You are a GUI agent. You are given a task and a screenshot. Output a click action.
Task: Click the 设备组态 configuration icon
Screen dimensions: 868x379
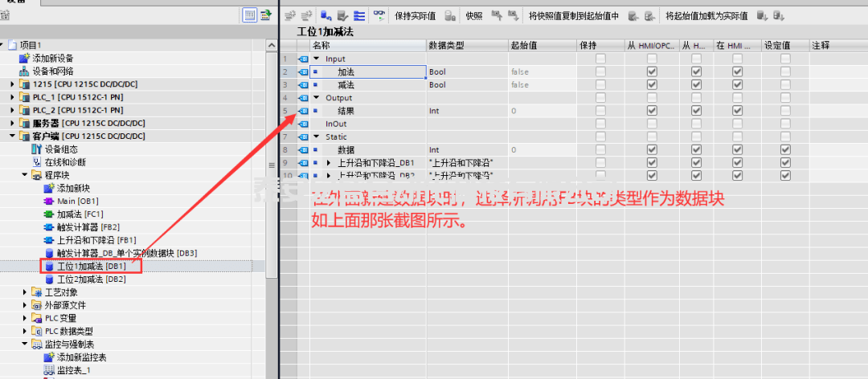[x=36, y=149]
